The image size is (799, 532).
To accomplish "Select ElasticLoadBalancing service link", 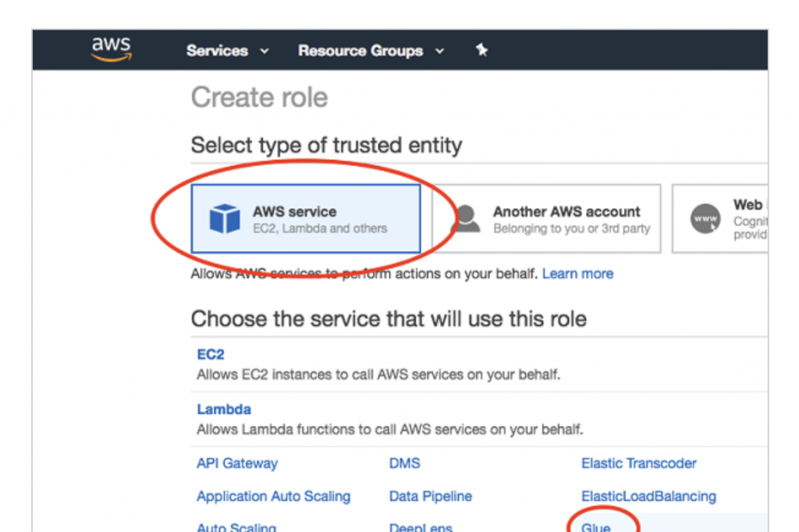I will tap(648, 496).
